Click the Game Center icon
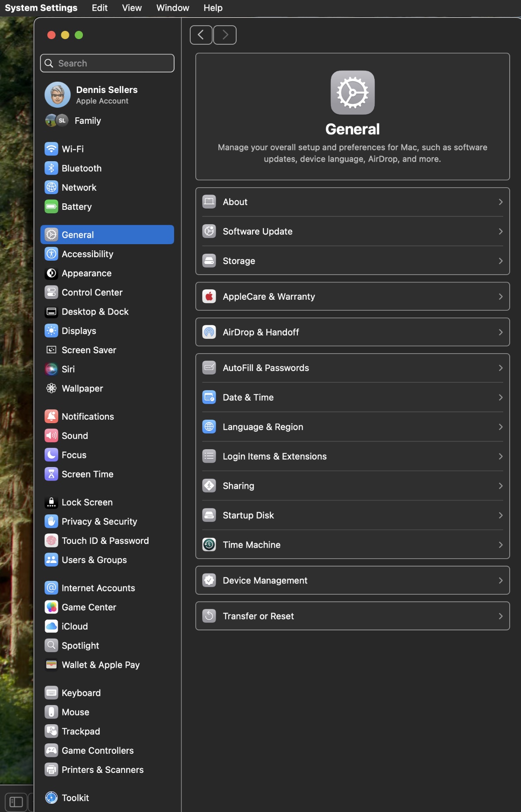Screen dimensions: 521x812 click(x=51, y=607)
